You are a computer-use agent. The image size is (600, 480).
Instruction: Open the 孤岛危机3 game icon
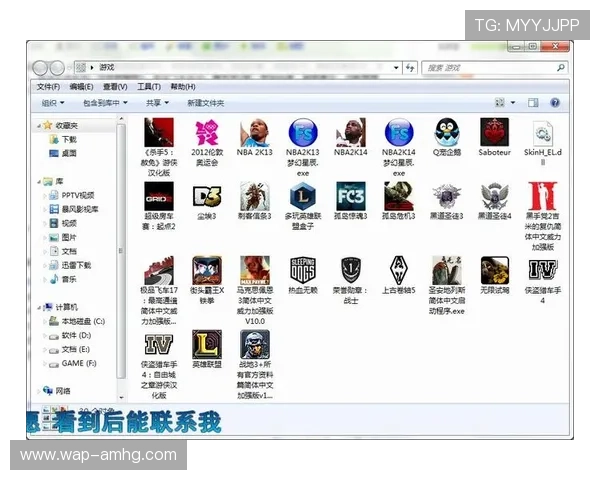click(399, 196)
